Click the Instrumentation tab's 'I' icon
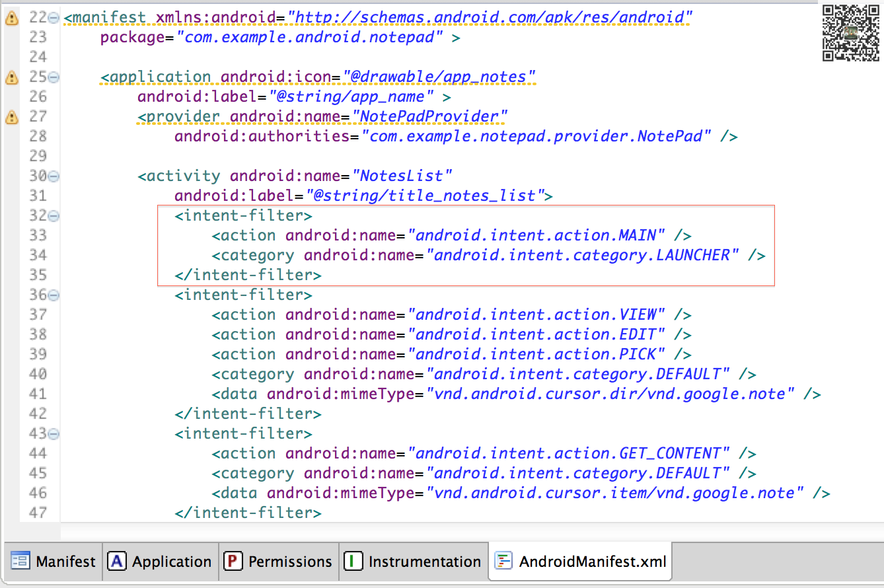Image resolution: width=884 pixels, height=588 pixels. point(353,562)
